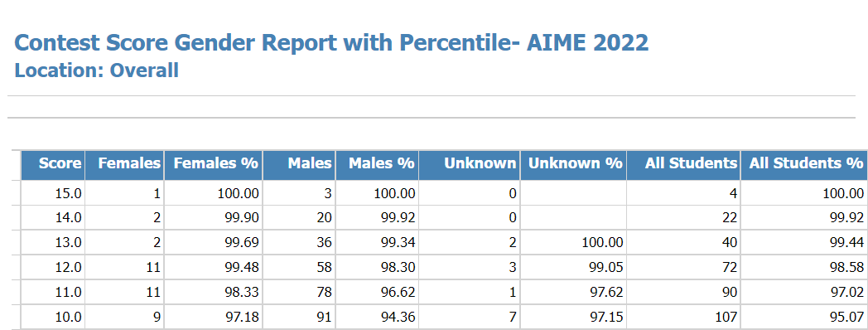Click the Score column header

52,165
